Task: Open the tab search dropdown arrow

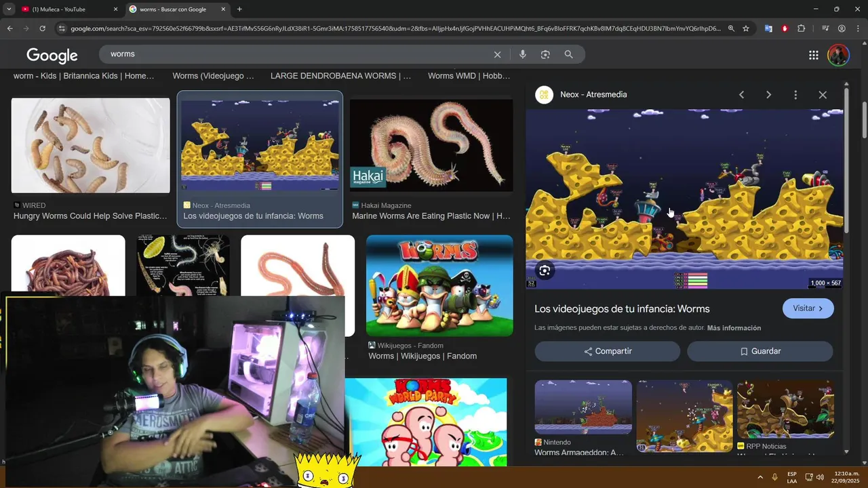Action: [9, 9]
